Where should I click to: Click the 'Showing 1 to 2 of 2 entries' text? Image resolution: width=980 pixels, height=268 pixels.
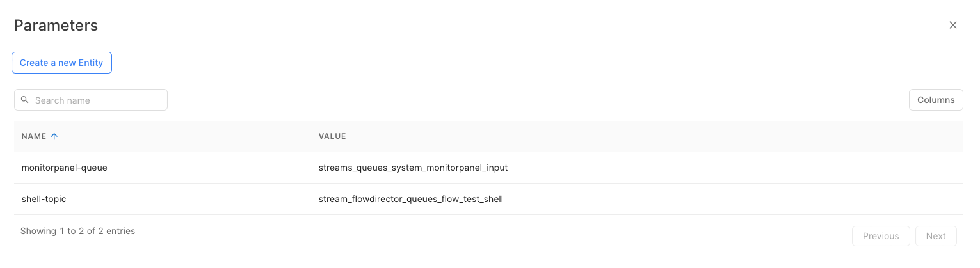[77, 231]
